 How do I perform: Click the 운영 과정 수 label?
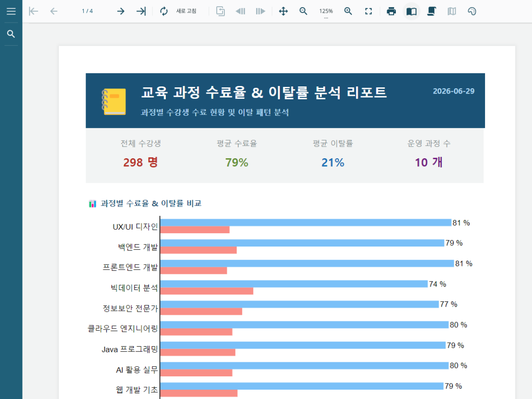tap(429, 144)
